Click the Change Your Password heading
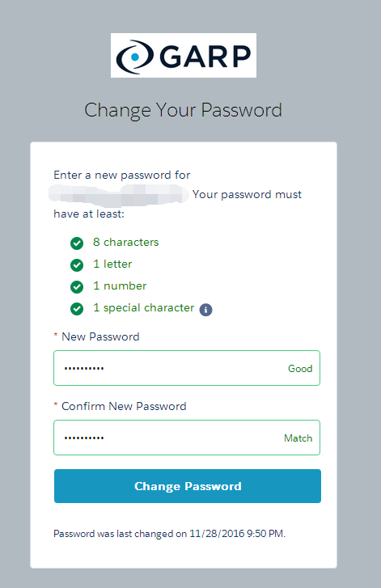Image resolution: width=381 pixels, height=588 pixels. point(183,110)
